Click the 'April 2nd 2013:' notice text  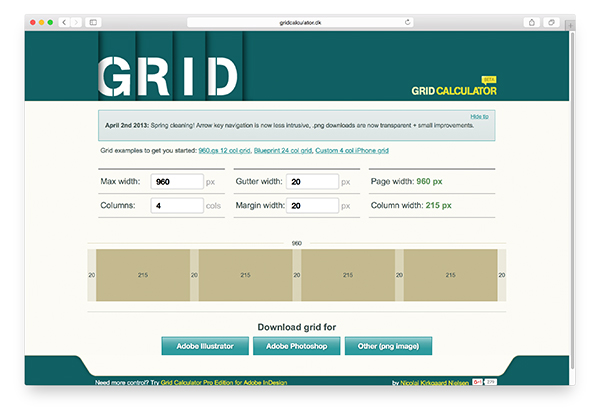click(127, 125)
